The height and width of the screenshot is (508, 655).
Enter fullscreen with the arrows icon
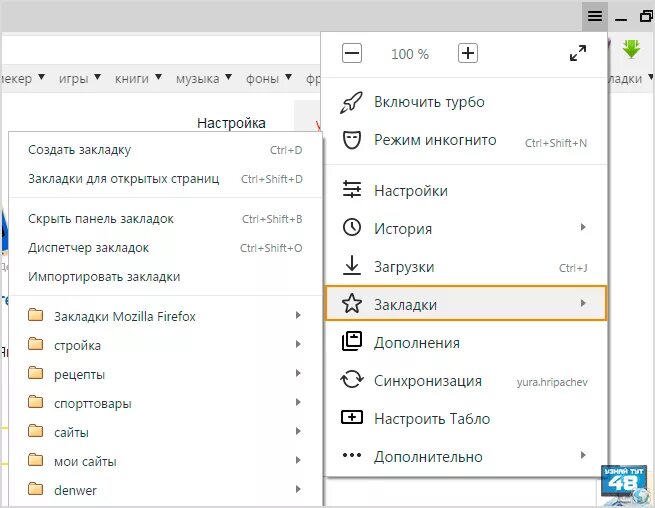[578, 53]
